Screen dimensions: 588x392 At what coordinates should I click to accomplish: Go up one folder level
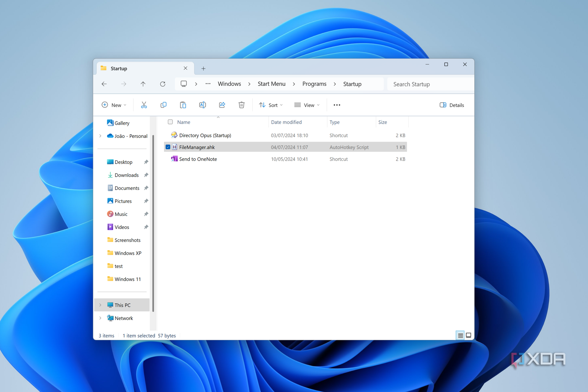tap(143, 84)
